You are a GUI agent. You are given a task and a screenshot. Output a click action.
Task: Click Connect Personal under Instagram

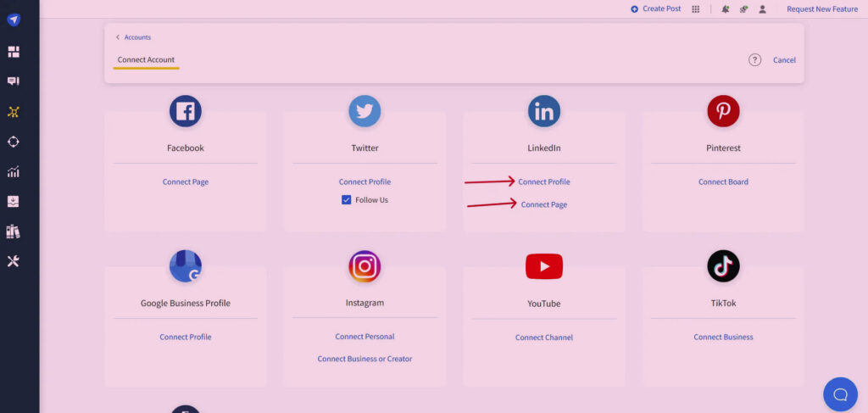364,336
